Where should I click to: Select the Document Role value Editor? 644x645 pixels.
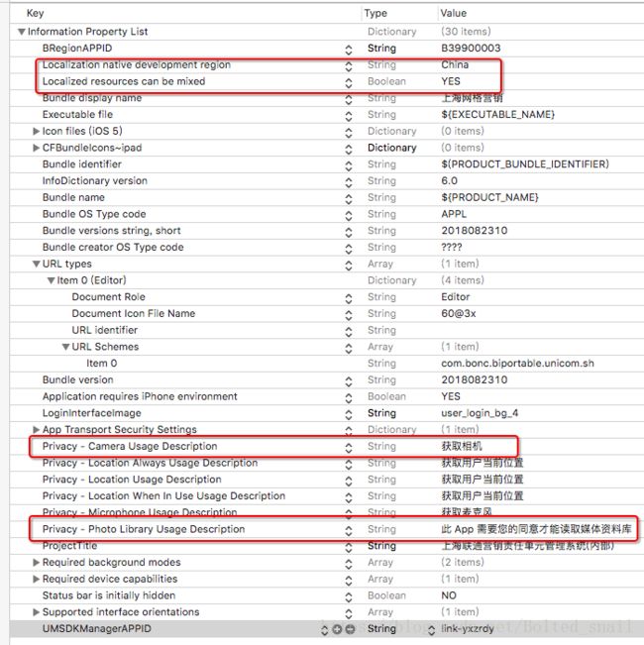pos(455,297)
